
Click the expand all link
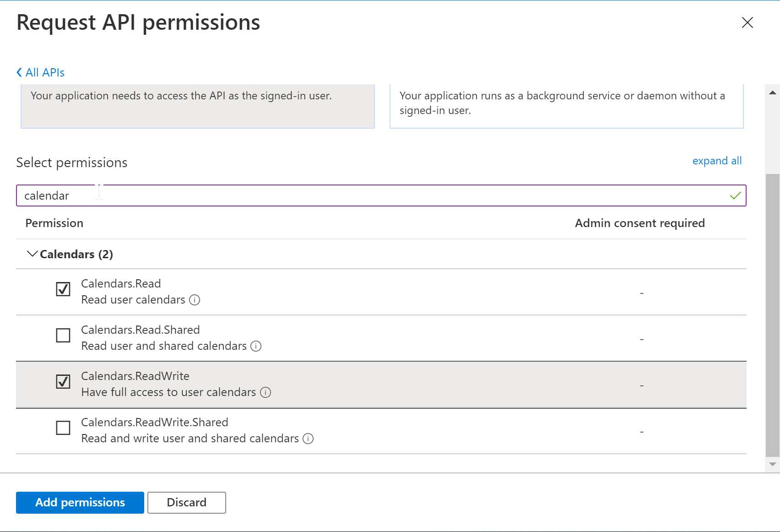717,161
